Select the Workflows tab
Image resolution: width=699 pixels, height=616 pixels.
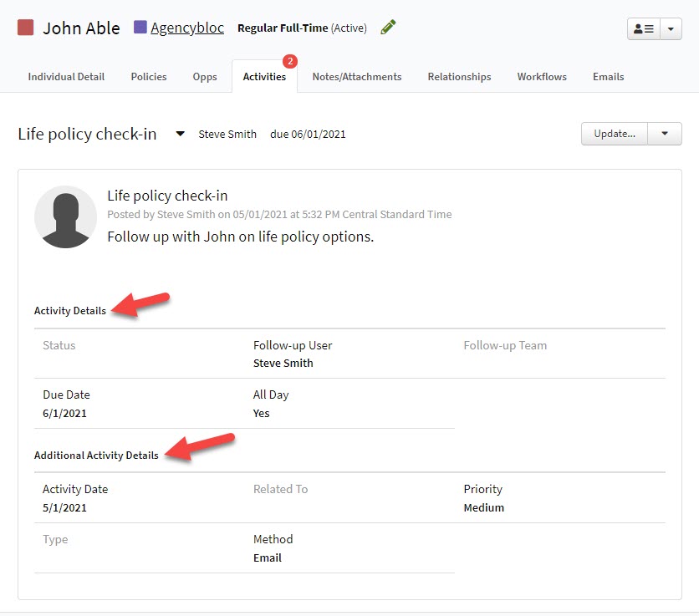542,76
